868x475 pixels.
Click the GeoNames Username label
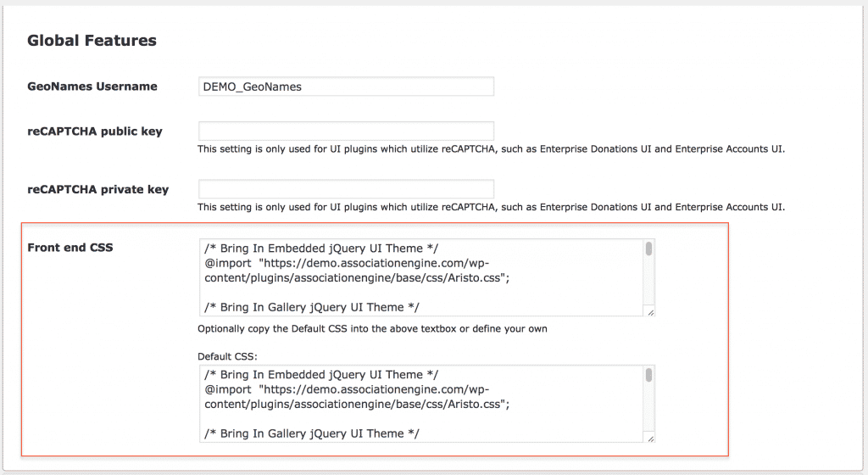(x=92, y=87)
